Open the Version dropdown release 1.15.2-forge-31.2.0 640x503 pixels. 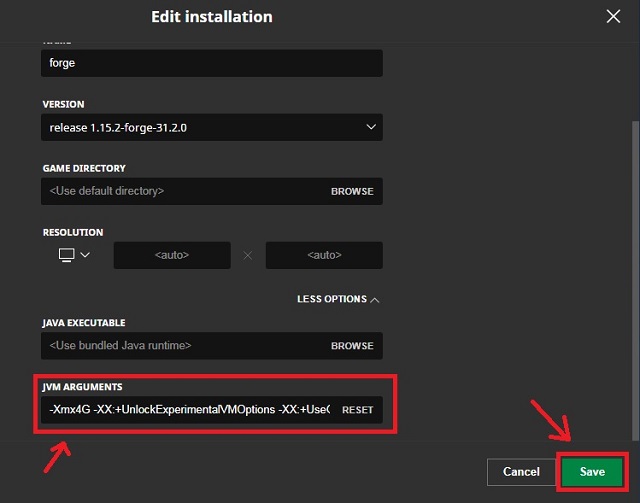tap(212, 127)
